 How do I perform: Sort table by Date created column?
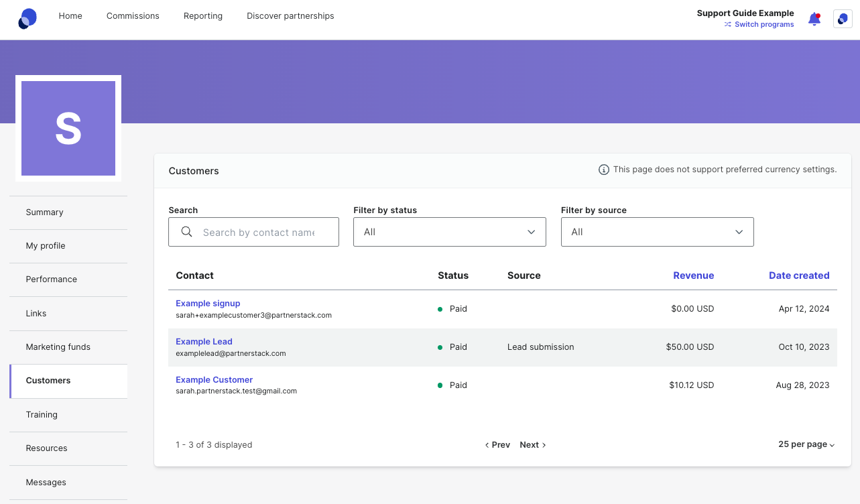pos(799,275)
